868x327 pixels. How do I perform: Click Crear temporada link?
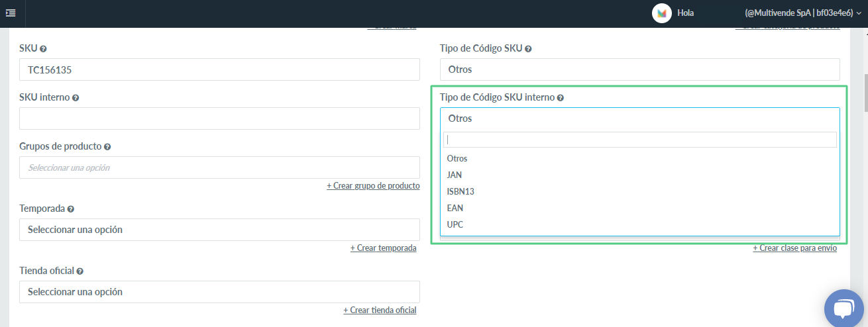[383, 248]
